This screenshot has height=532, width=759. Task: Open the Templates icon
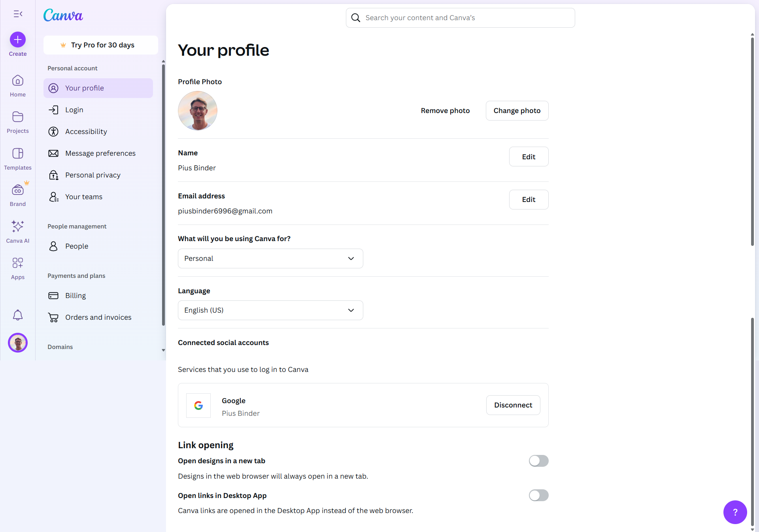click(x=18, y=154)
